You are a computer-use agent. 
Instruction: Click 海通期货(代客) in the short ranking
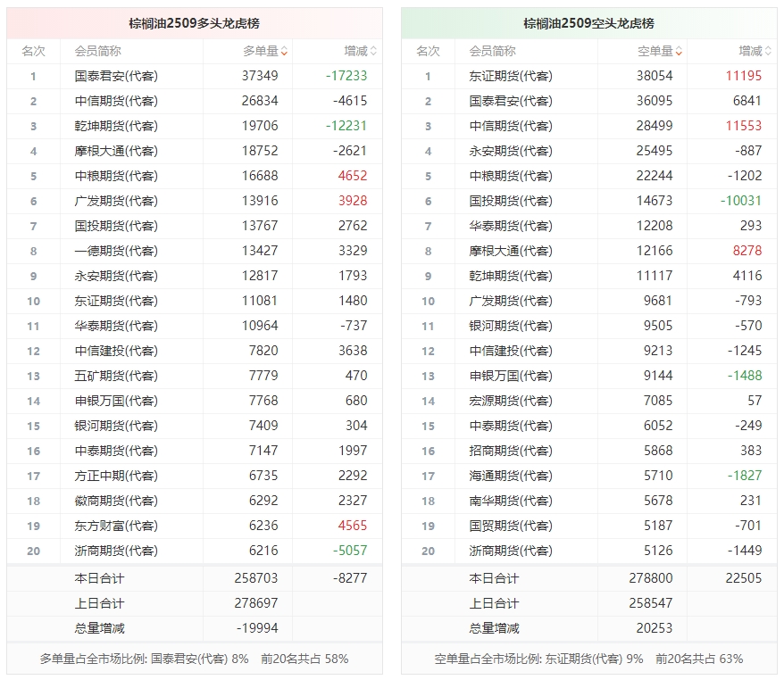tap(511, 476)
